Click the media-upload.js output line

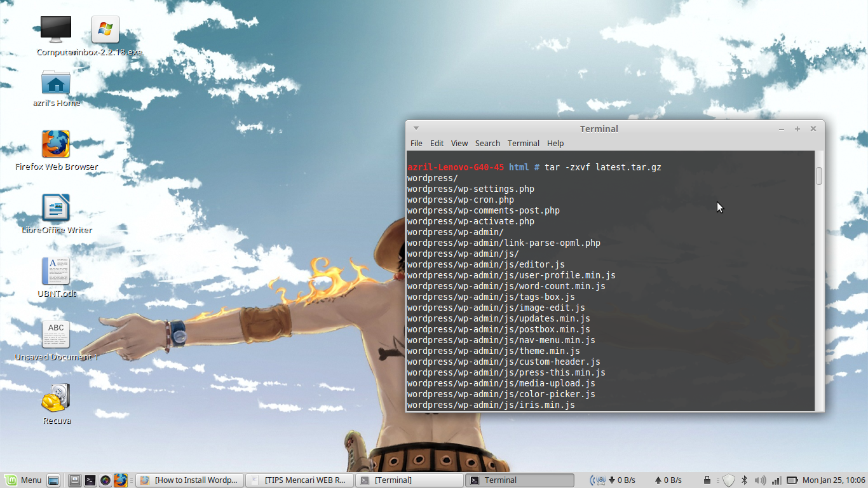(501, 383)
